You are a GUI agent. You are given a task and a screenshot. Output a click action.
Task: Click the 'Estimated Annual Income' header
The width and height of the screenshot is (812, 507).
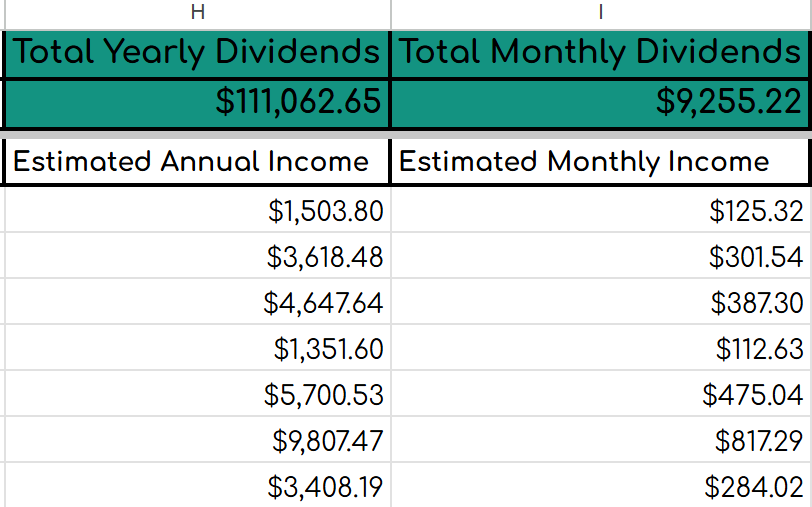[197, 161]
